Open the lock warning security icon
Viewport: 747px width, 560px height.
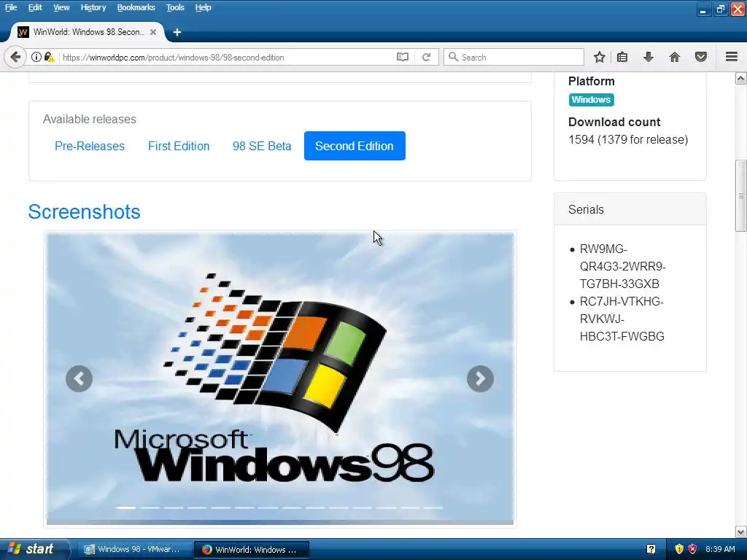[x=49, y=57]
